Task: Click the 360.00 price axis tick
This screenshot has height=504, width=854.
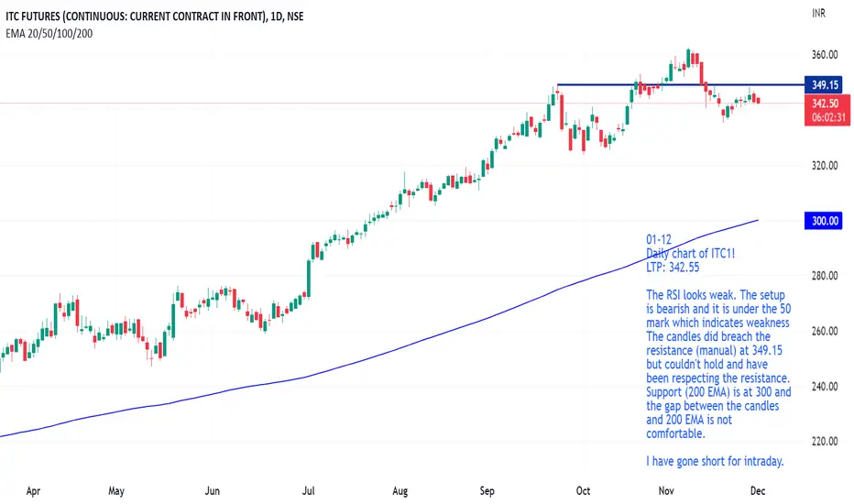Action: pos(825,54)
